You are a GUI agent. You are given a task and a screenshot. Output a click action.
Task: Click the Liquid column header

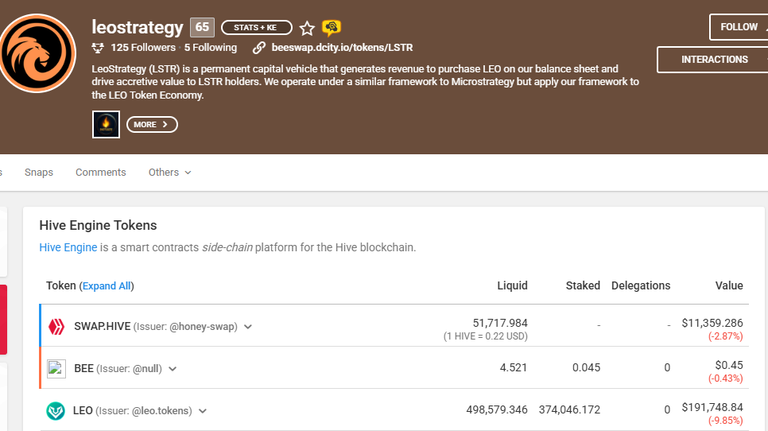click(512, 286)
